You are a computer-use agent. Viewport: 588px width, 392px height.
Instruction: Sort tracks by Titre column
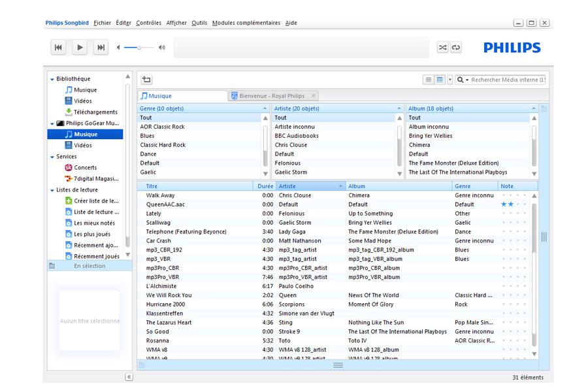(195, 186)
